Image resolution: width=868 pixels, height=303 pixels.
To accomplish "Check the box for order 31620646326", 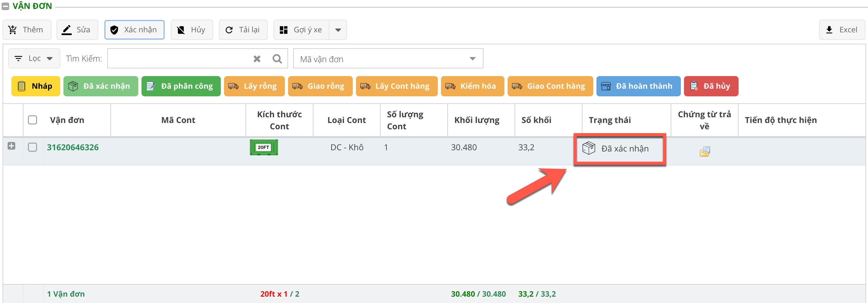I will coord(33,147).
